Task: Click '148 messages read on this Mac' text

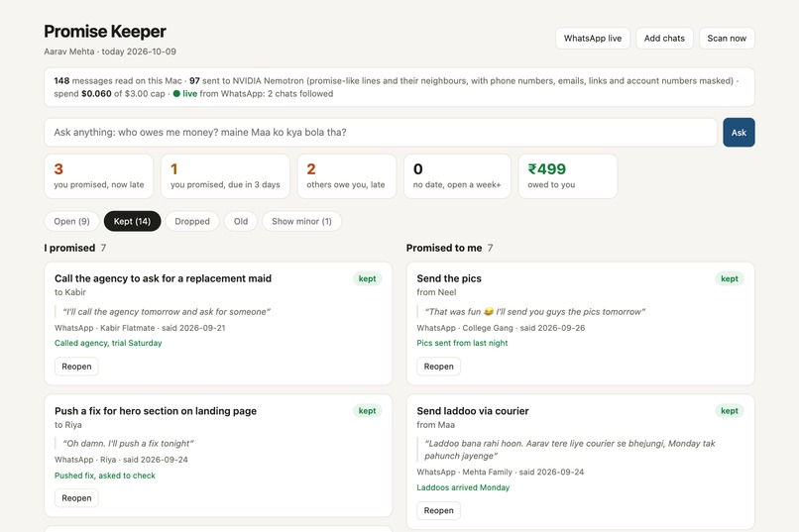Action: click(118, 81)
